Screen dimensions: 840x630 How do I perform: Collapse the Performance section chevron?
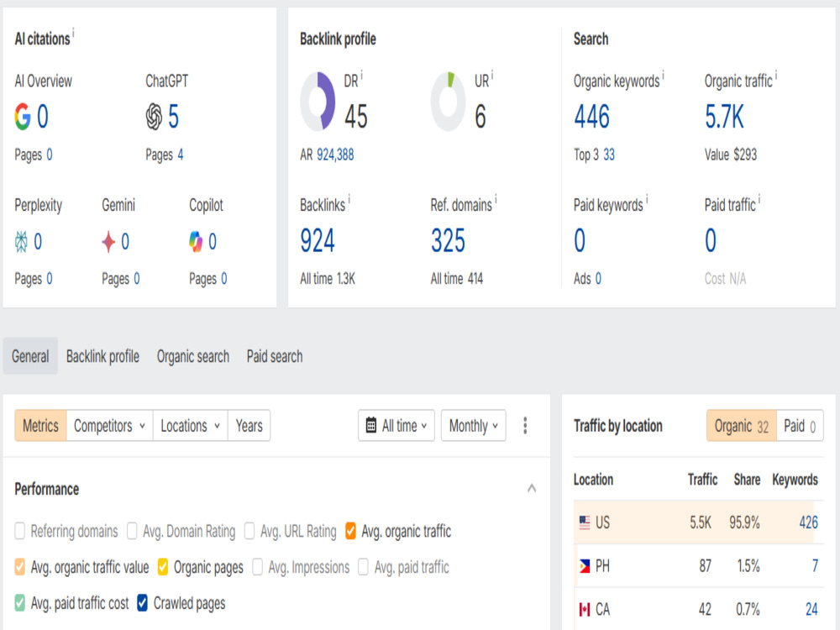[x=532, y=488]
